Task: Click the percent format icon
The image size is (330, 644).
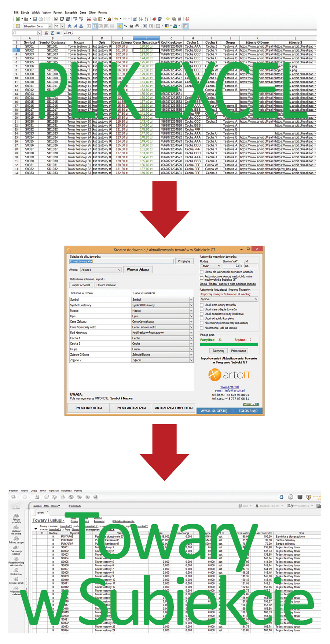Action: [125, 26]
